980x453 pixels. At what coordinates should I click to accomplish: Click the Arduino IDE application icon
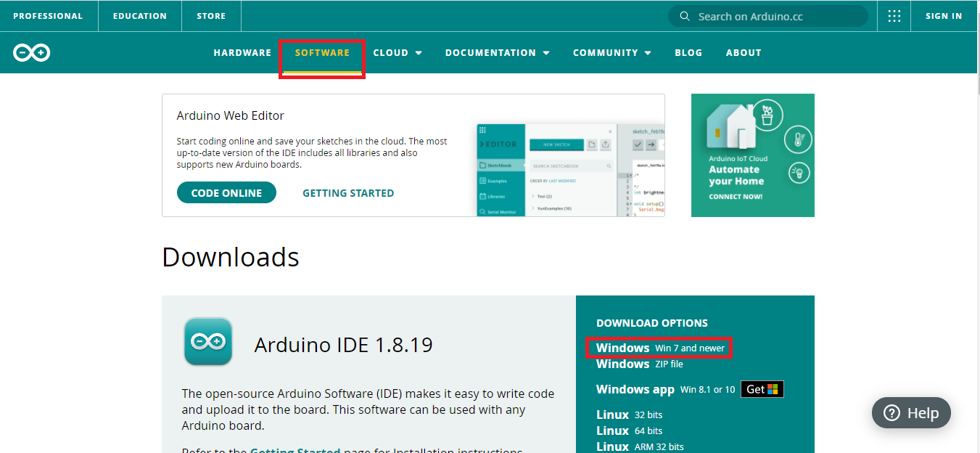(x=207, y=340)
